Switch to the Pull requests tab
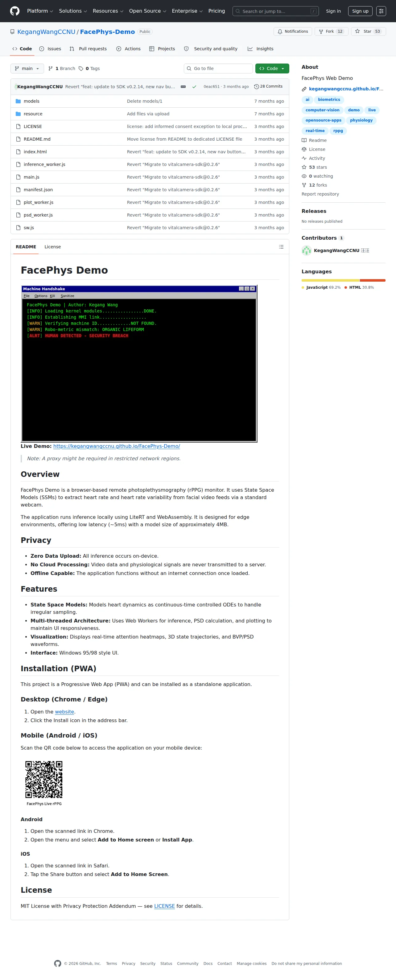The image size is (396, 980). (x=88, y=49)
